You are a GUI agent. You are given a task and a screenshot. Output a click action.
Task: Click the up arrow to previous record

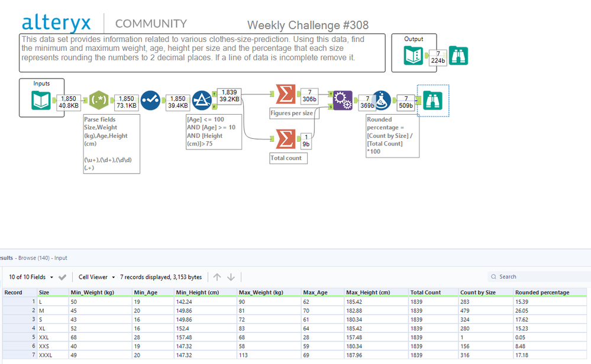(x=217, y=277)
